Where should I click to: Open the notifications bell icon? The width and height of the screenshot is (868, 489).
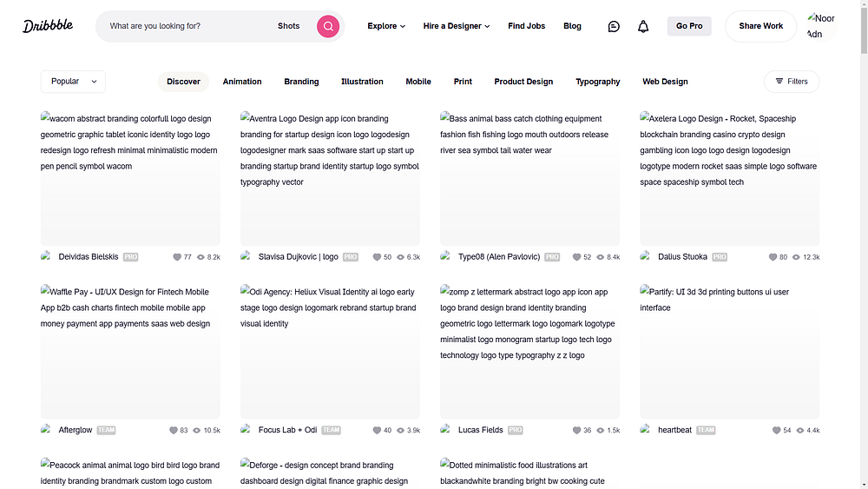pos(642,26)
